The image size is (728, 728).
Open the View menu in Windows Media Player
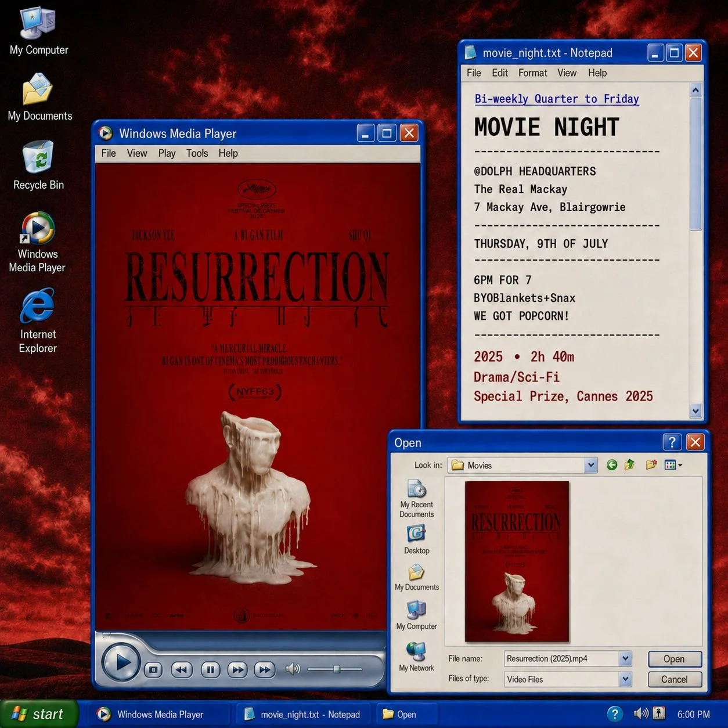tap(137, 153)
